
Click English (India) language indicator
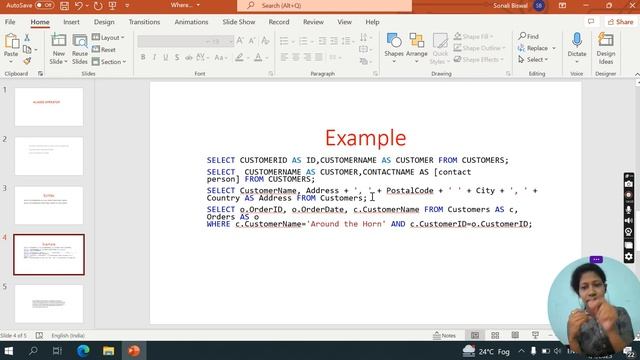[68, 335]
